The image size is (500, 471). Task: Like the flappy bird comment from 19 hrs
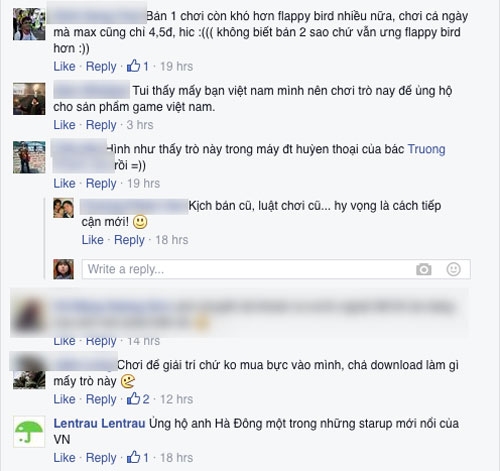pyautogui.click(x=64, y=66)
